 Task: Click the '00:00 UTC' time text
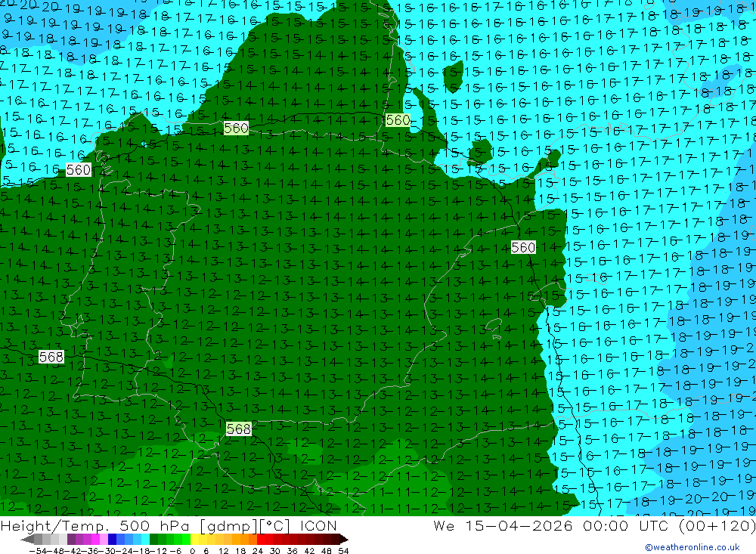627,525
